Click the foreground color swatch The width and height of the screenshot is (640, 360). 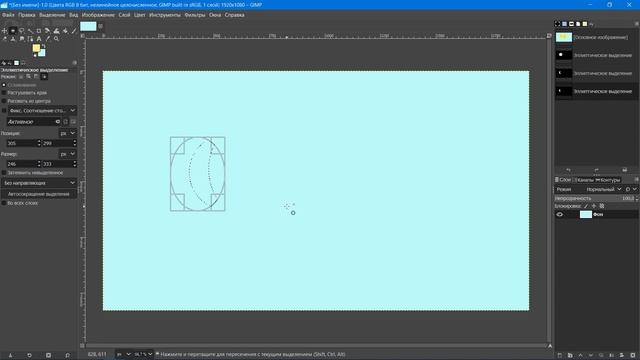click(x=36, y=48)
